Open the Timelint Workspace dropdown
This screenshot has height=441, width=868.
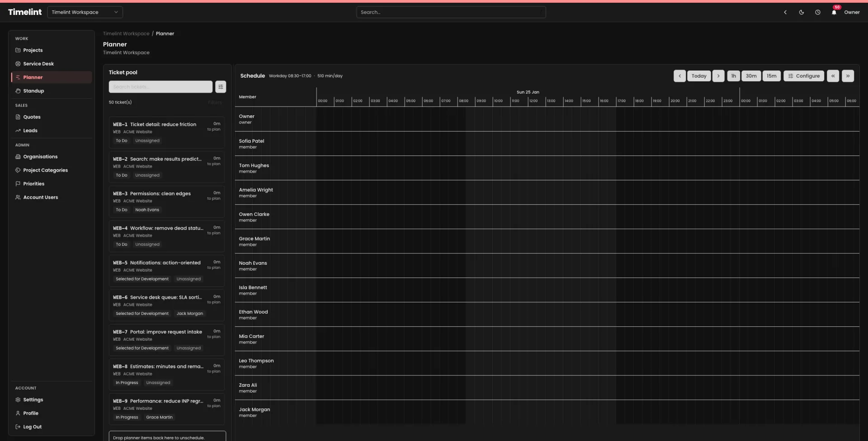point(85,12)
